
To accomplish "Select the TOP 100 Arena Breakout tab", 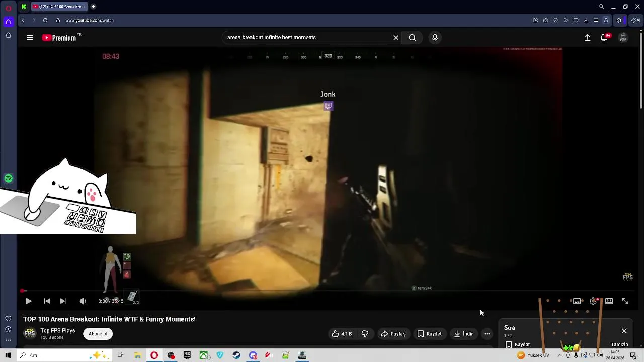I will (59, 7).
